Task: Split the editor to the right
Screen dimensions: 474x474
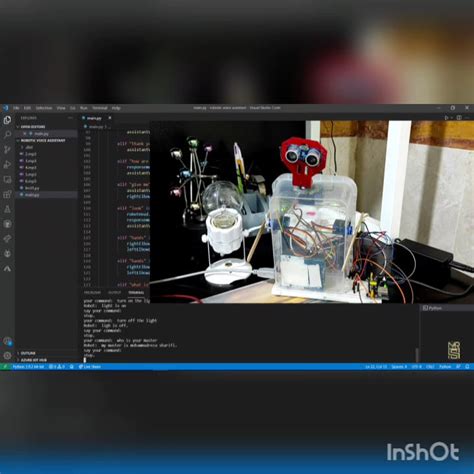Action: click(459, 118)
